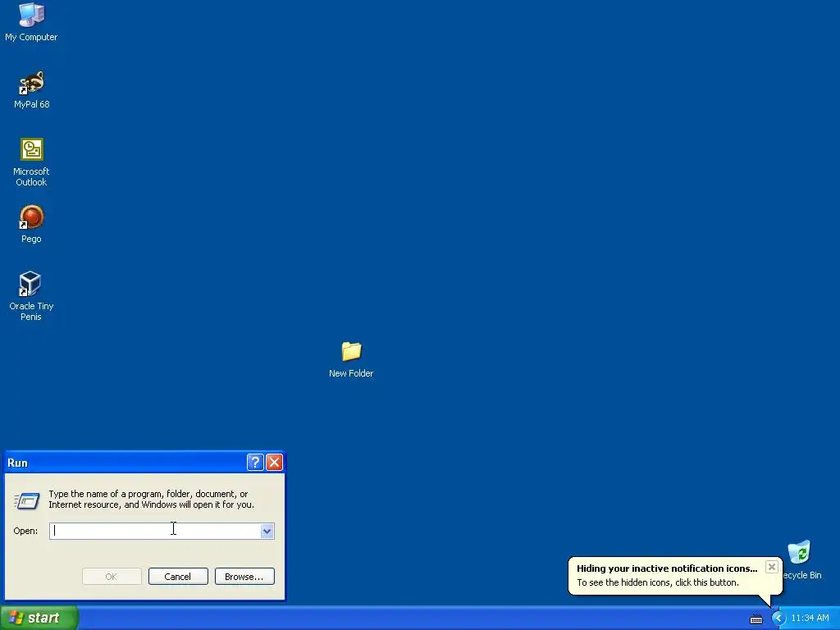Close the Run dialog
Screen dimensions: 840x630
tap(274, 463)
